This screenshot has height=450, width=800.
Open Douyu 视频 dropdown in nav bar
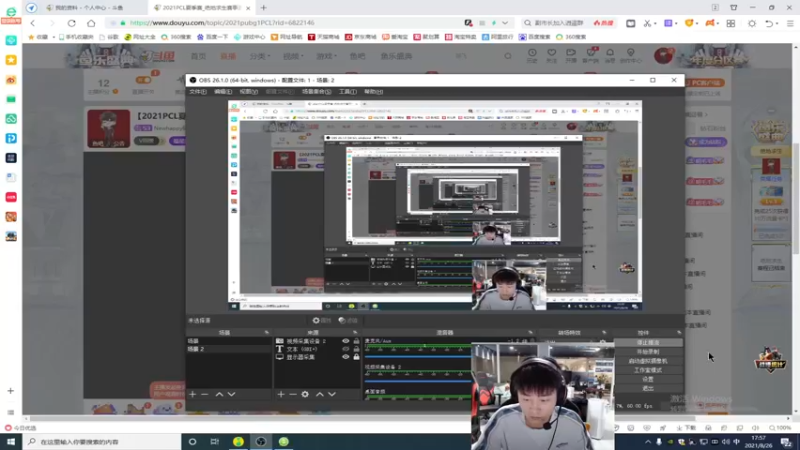point(293,56)
